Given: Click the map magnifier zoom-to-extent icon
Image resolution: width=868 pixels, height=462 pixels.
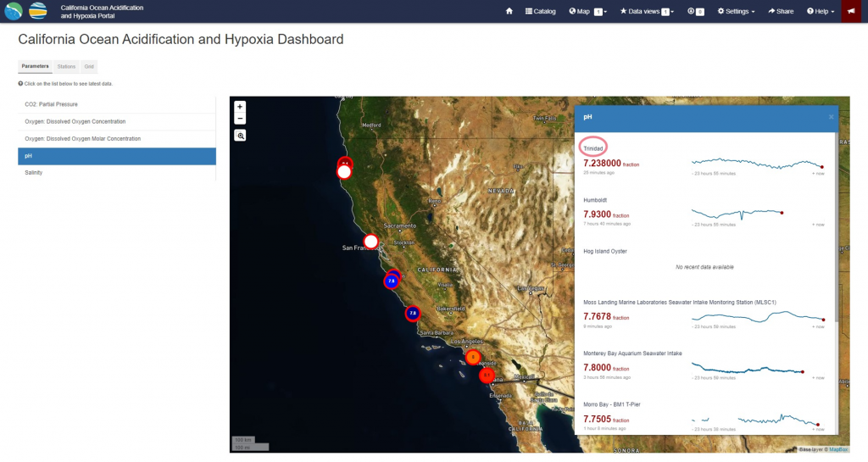Looking at the screenshot, I should pyautogui.click(x=240, y=136).
